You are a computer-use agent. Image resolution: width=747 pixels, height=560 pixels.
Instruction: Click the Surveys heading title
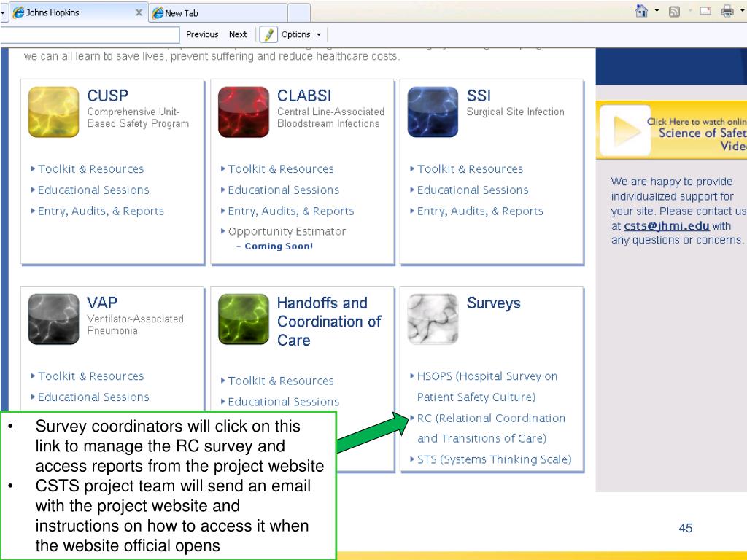(x=494, y=303)
